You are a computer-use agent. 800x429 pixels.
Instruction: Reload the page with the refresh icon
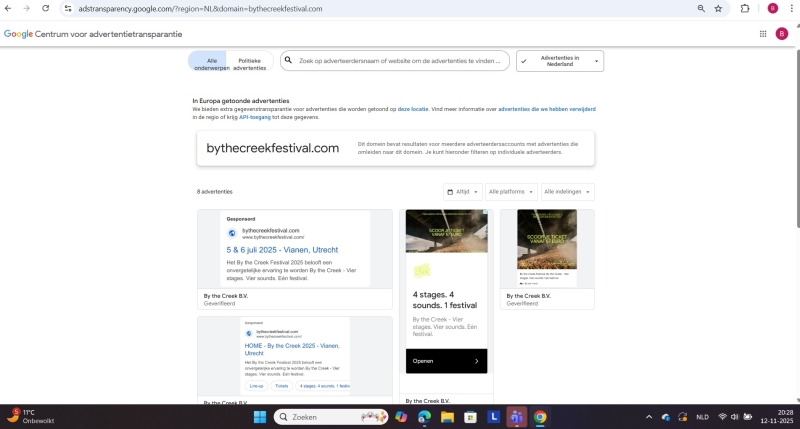[45, 8]
